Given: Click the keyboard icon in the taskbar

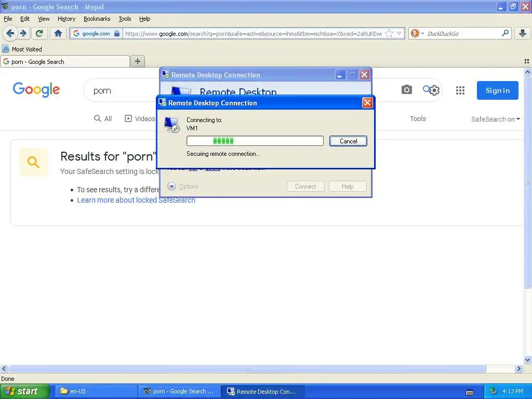Looking at the screenshot, I should tap(470, 392).
